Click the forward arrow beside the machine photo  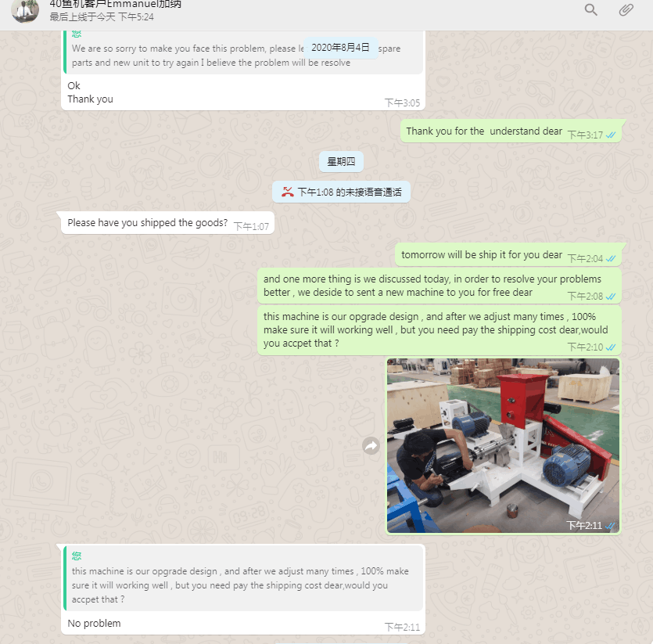tap(371, 446)
